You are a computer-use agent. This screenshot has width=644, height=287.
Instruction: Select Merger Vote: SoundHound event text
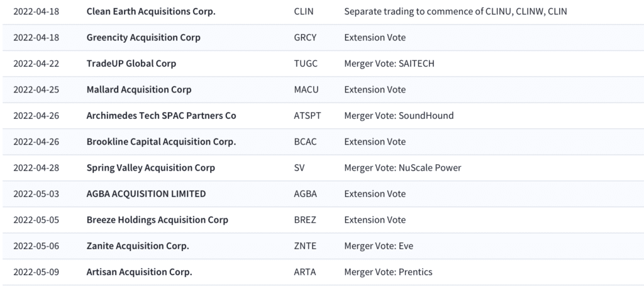[399, 116]
